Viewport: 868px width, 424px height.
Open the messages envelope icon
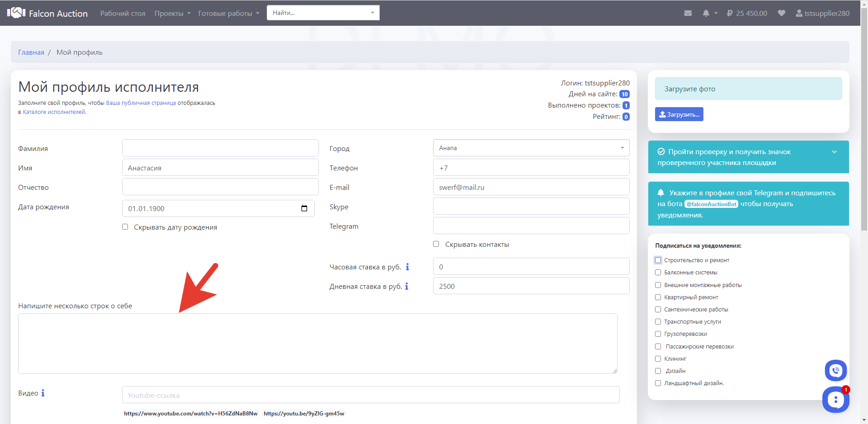688,13
